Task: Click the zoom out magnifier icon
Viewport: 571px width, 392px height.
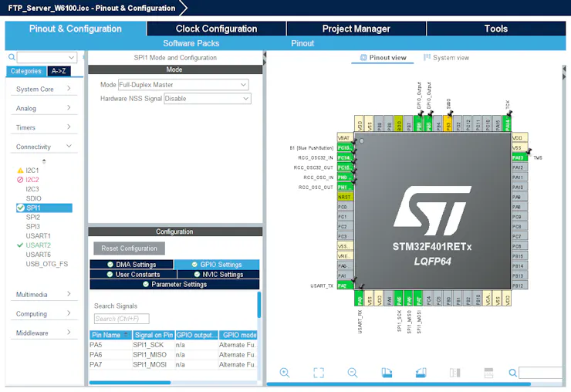Action: tap(353, 373)
